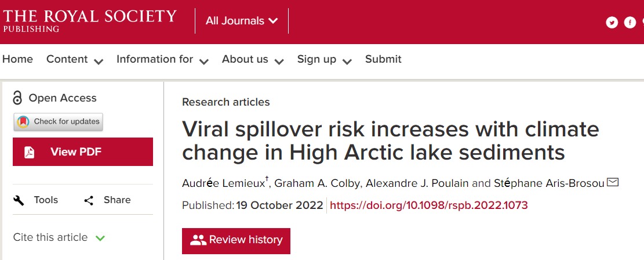Viewport: 644px width, 260px height.
Task: Click the Royal Society Publishing logo
Action: 89,20
